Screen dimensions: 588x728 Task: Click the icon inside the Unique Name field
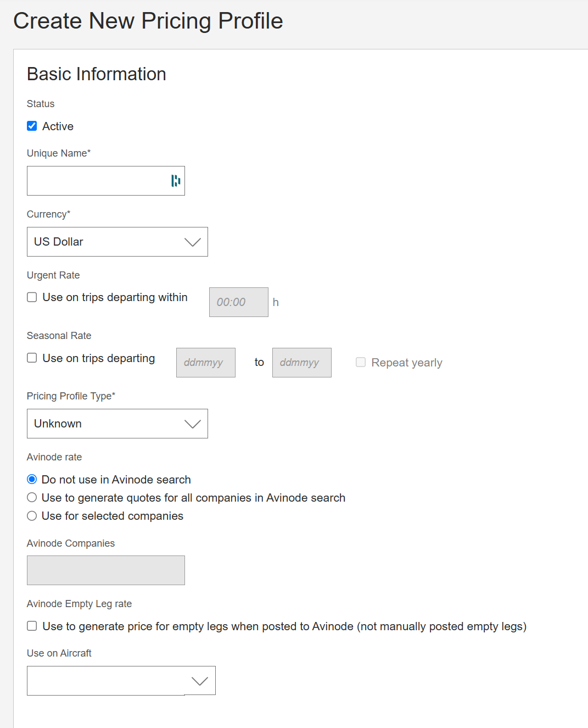pos(175,181)
